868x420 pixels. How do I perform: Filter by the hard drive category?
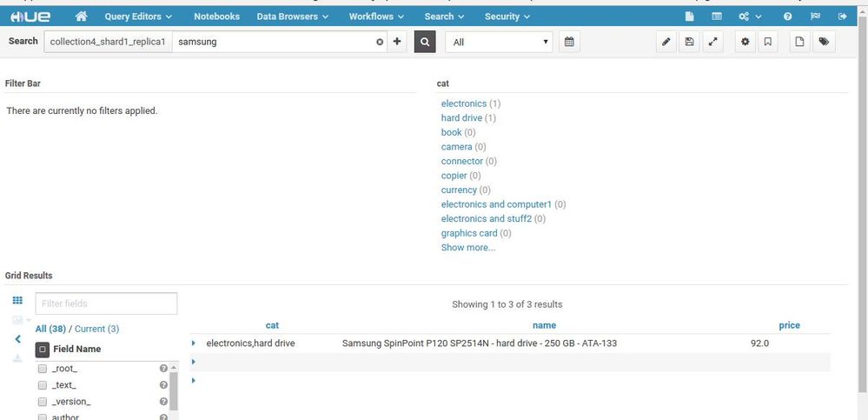(461, 118)
